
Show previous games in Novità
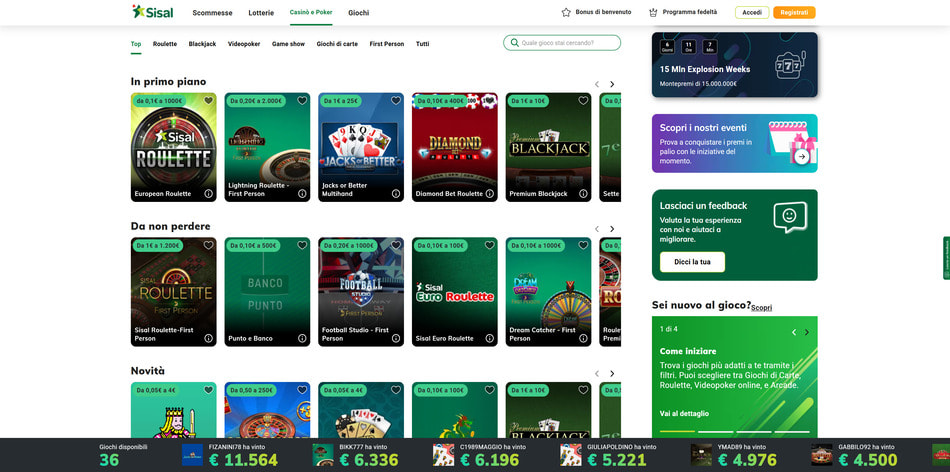[x=597, y=374]
